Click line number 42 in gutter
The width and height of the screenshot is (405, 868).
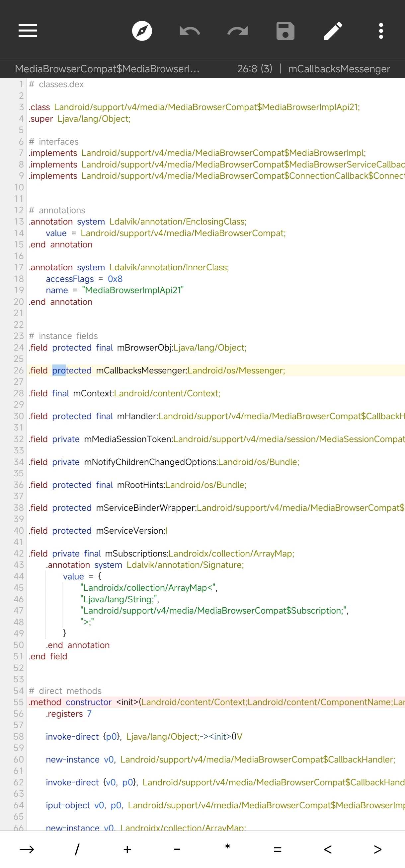click(19, 553)
